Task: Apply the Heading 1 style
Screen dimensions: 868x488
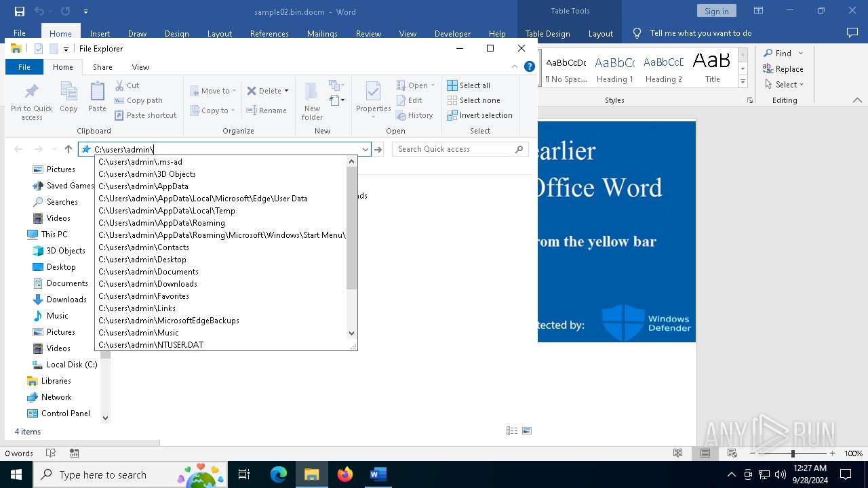Action: 614,69
